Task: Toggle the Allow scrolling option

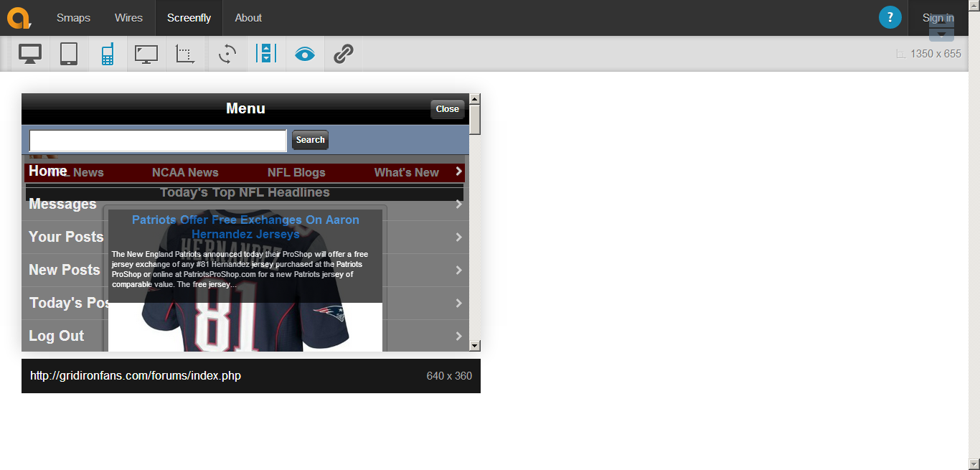Action: click(x=266, y=54)
